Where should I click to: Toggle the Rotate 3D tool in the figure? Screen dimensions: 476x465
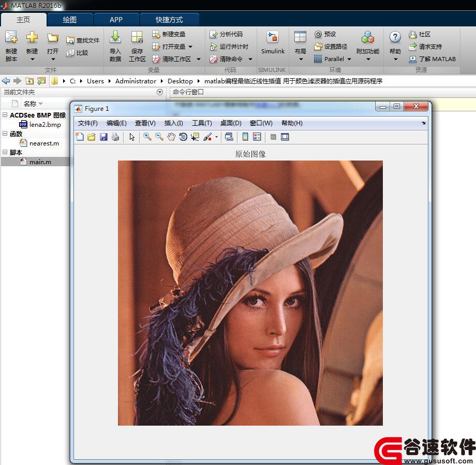[183, 137]
